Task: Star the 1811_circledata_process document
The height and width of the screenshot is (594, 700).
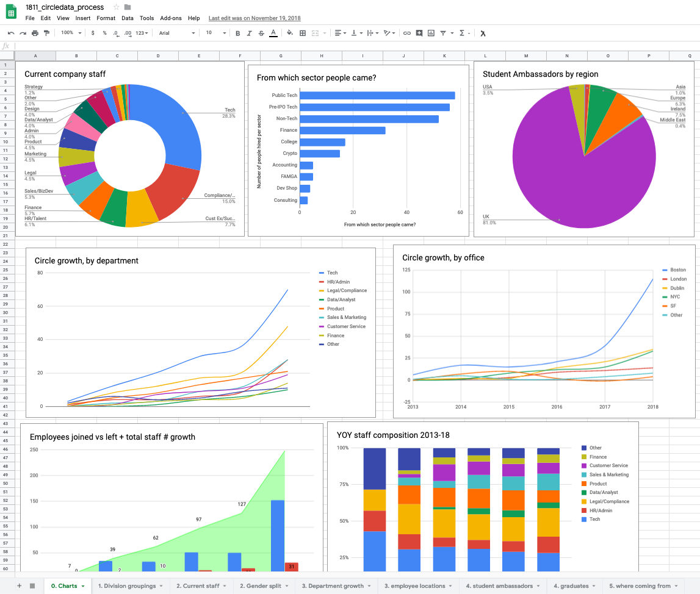Action: [x=116, y=7]
